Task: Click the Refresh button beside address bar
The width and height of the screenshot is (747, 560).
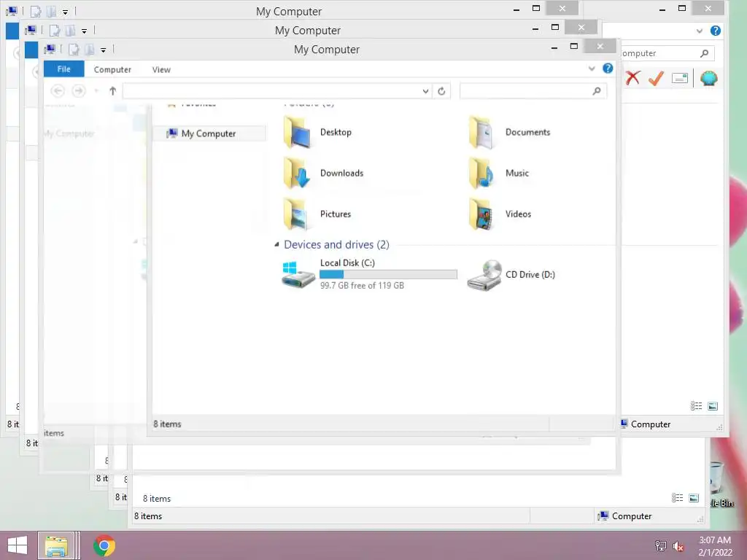Action: point(441,91)
